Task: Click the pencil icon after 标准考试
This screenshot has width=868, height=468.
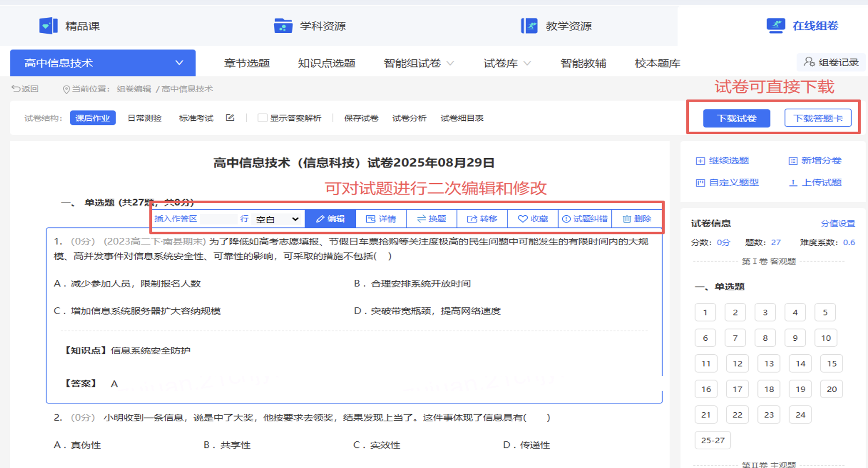Action: point(230,118)
